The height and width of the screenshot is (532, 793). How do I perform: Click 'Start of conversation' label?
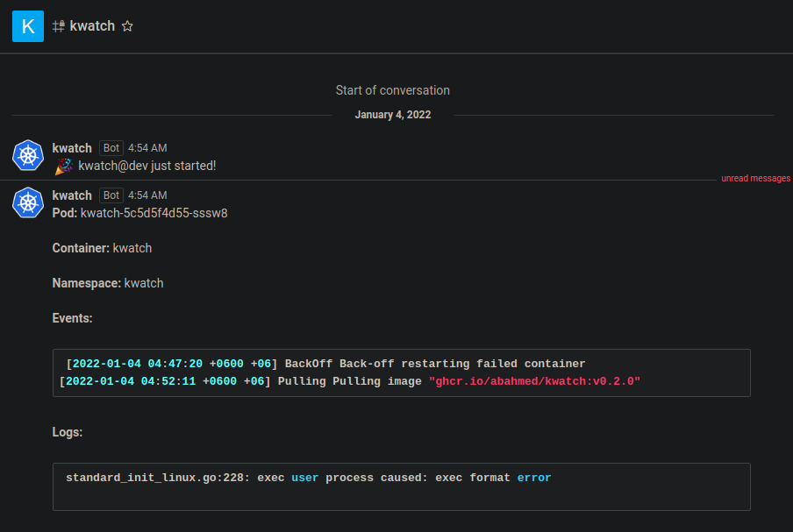(393, 90)
